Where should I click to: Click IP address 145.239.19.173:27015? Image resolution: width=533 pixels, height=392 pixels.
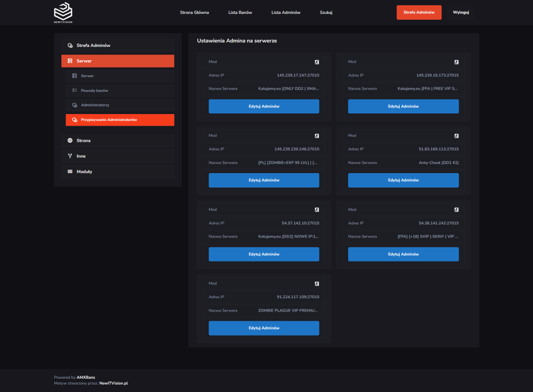(438, 76)
